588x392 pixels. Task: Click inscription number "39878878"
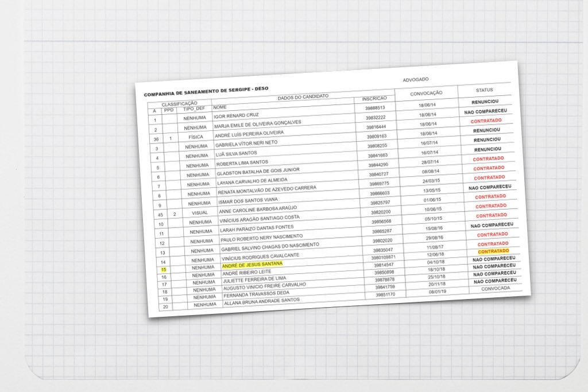[x=385, y=280]
